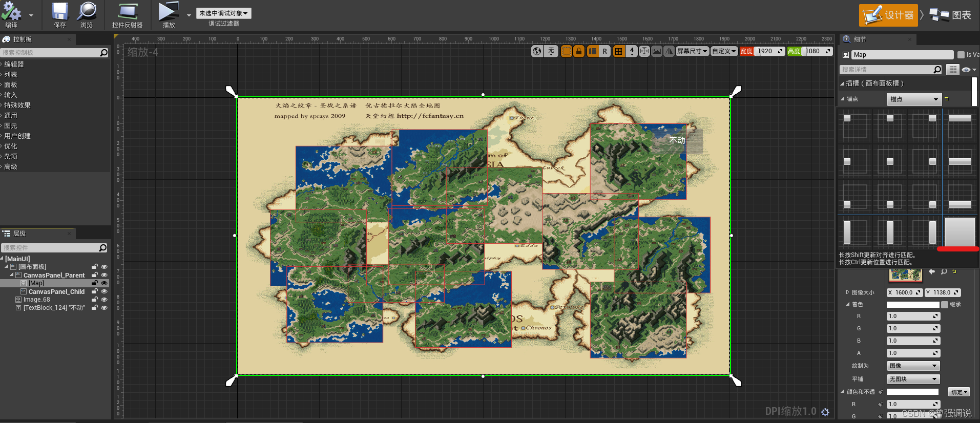Open property matrix grid icon in Details
Screen dimensions: 980x423
click(x=952, y=70)
